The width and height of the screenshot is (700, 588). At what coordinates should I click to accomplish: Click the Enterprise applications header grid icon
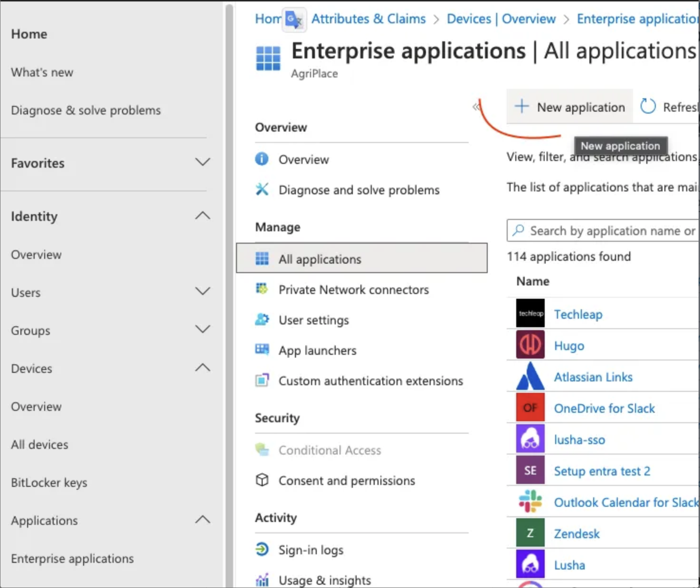pos(268,58)
